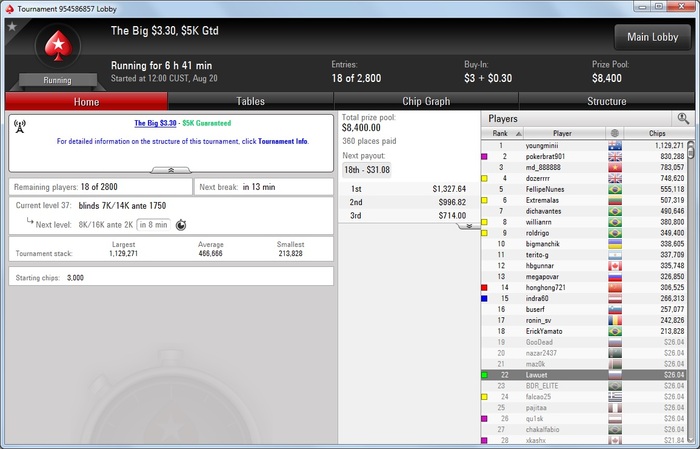This screenshot has height=449, width=700.
Task: Sort by Chips column header
Action: [657, 133]
